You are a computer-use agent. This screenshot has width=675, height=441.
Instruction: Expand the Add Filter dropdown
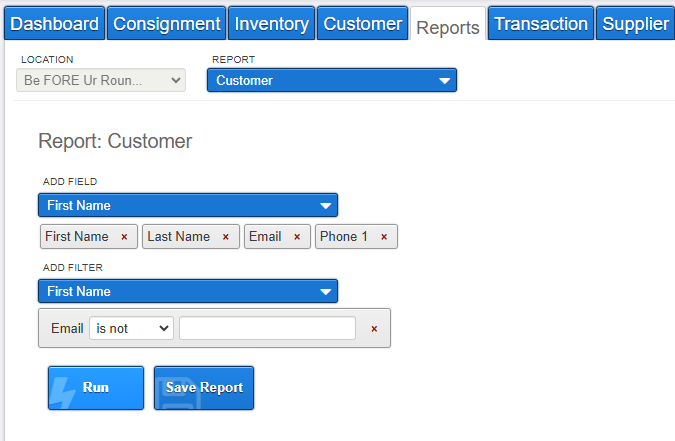click(x=188, y=291)
